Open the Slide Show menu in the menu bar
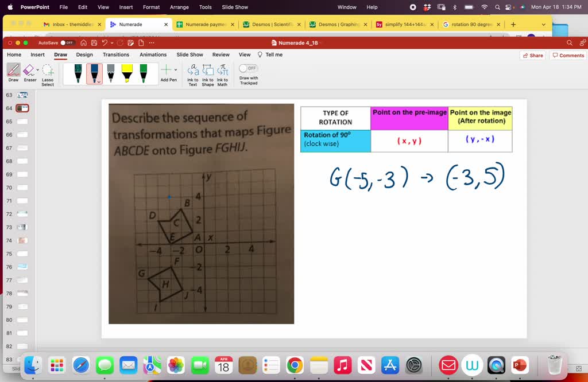Image resolution: width=588 pixels, height=382 pixels. point(234,7)
